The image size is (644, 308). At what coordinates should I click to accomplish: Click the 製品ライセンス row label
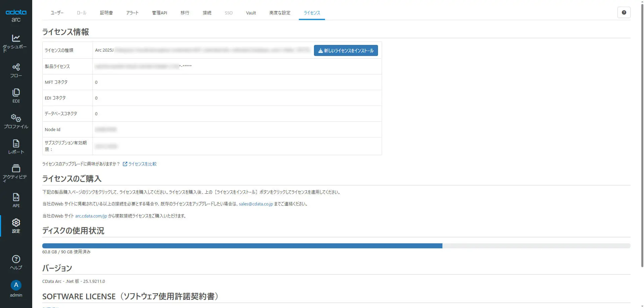57,66
